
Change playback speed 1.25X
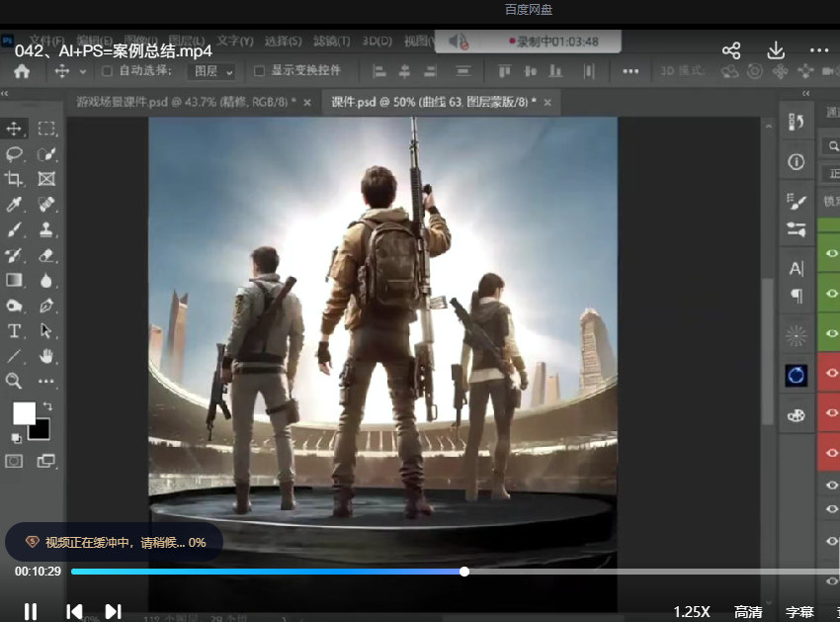click(x=692, y=612)
